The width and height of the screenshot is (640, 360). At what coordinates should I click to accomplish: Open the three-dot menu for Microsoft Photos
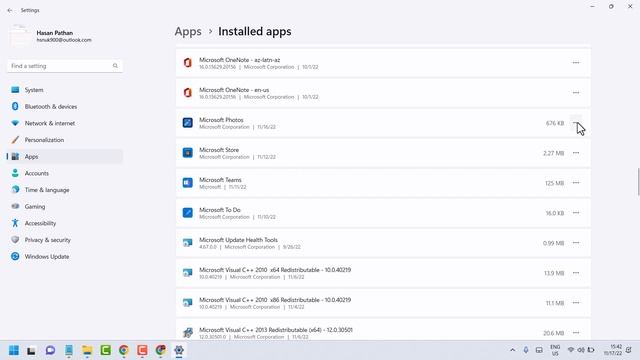[x=576, y=123]
